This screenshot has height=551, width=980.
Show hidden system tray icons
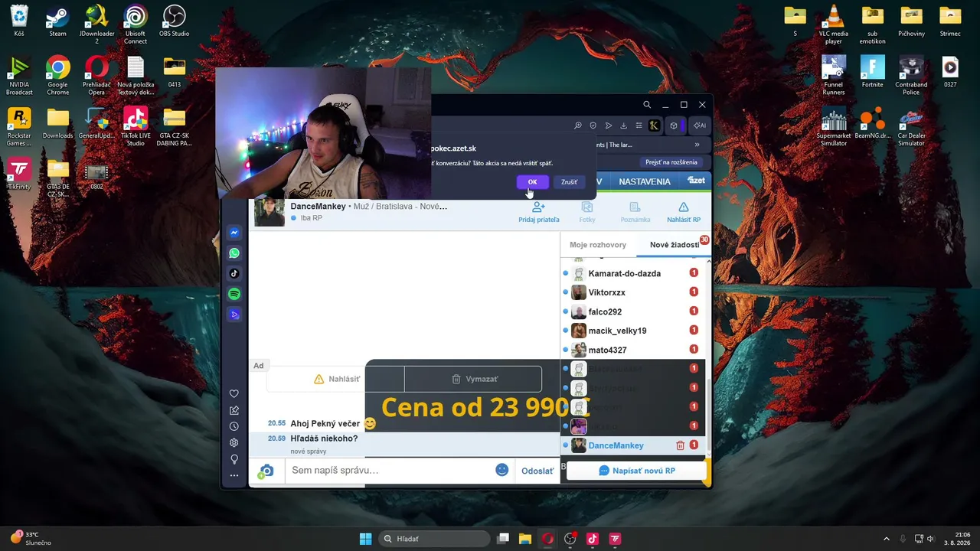click(887, 539)
